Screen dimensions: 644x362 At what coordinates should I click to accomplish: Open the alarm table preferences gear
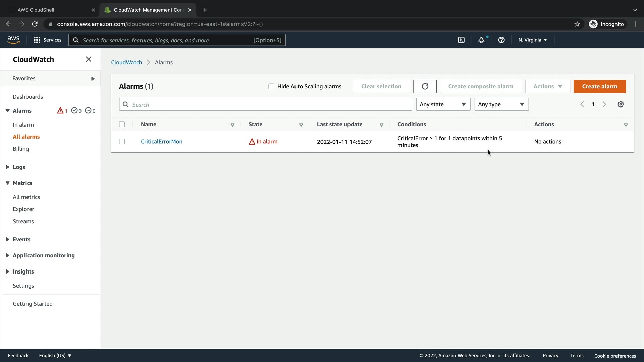(621, 104)
